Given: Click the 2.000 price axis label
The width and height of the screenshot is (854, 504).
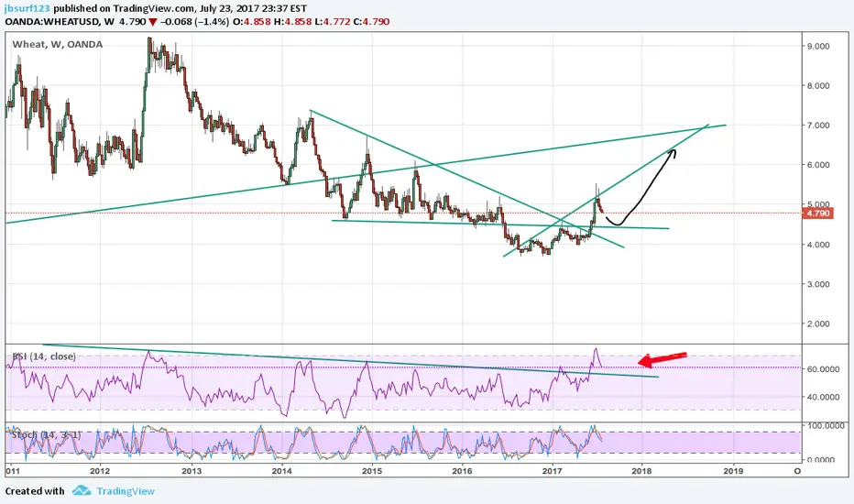Looking at the screenshot, I should pyautogui.click(x=818, y=323).
